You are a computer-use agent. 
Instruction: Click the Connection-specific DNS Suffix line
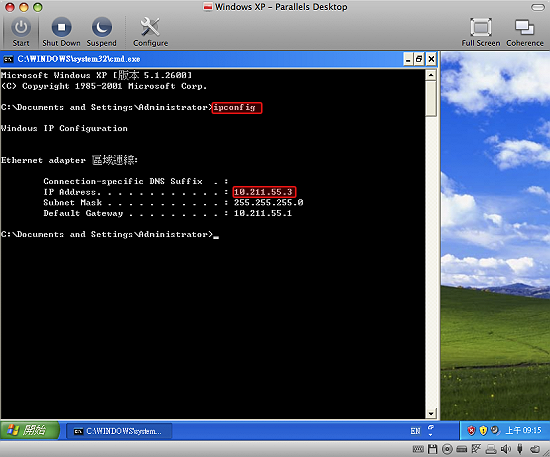136,181
